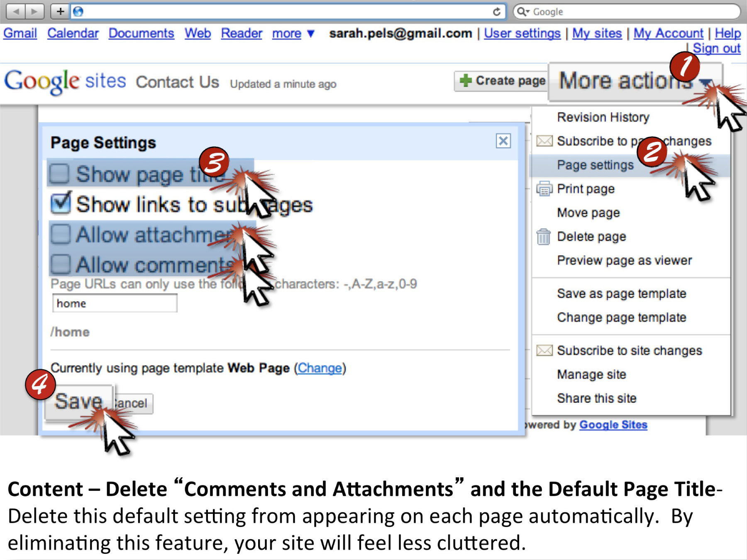747x560 pixels.
Task: Open the Web link
Action: (198, 33)
